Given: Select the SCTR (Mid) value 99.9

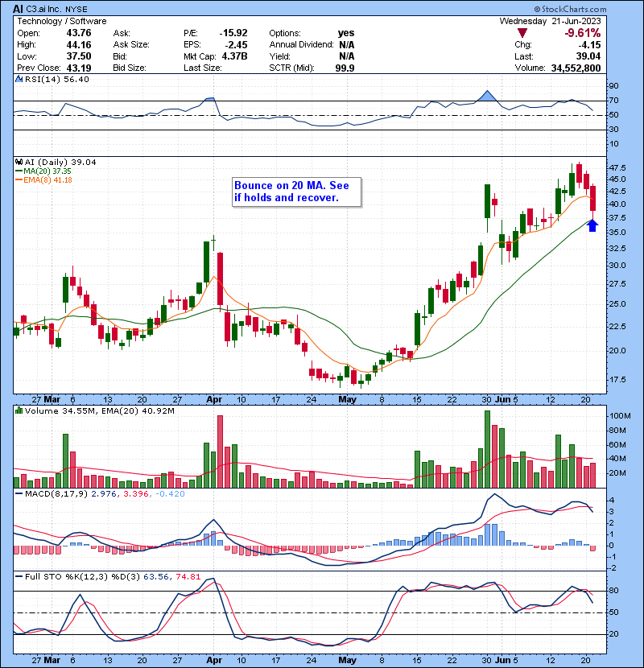Looking at the screenshot, I should click(x=345, y=68).
